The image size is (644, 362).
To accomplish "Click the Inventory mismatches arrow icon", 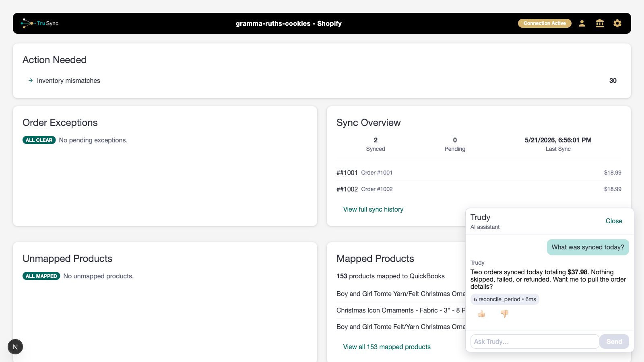I will [x=31, y=80].
